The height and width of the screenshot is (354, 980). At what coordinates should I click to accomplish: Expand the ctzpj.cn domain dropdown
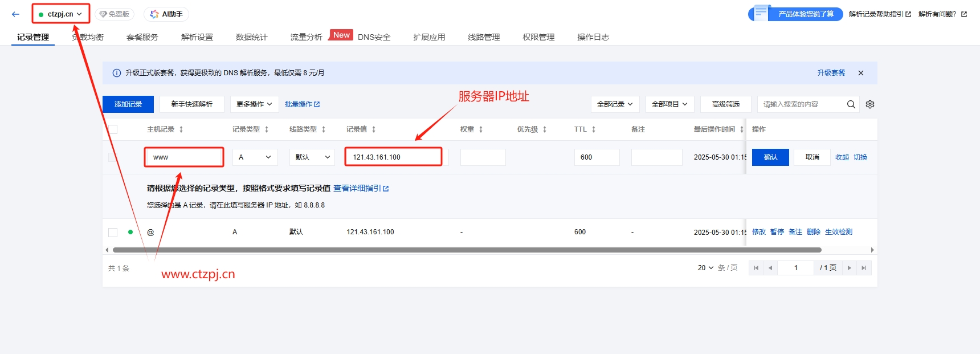[x=61, y=14]
